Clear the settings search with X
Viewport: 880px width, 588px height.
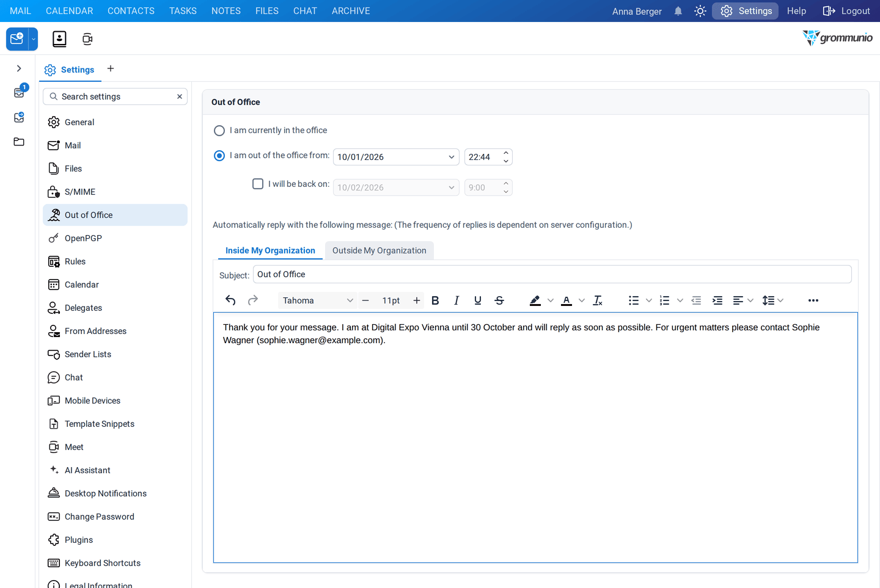pos(180,96)
